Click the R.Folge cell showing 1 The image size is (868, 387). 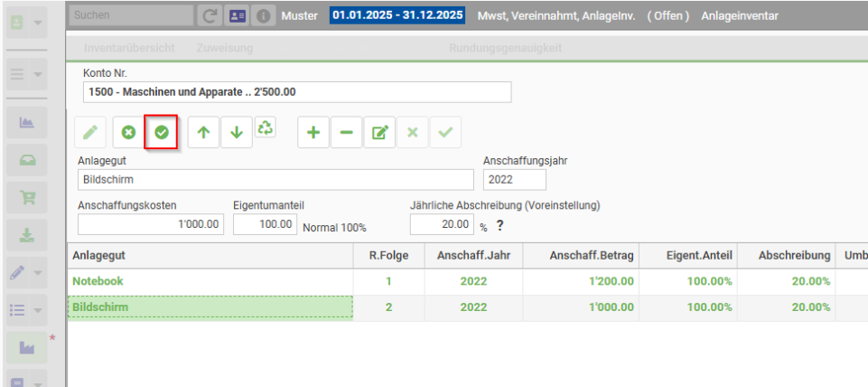click(388, 281)
